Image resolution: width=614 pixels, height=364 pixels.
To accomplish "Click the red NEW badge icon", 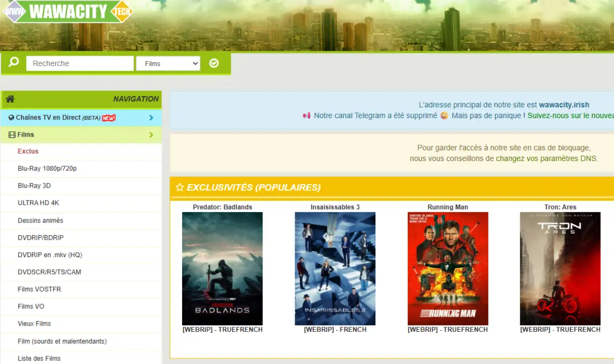I will (108, 118).
